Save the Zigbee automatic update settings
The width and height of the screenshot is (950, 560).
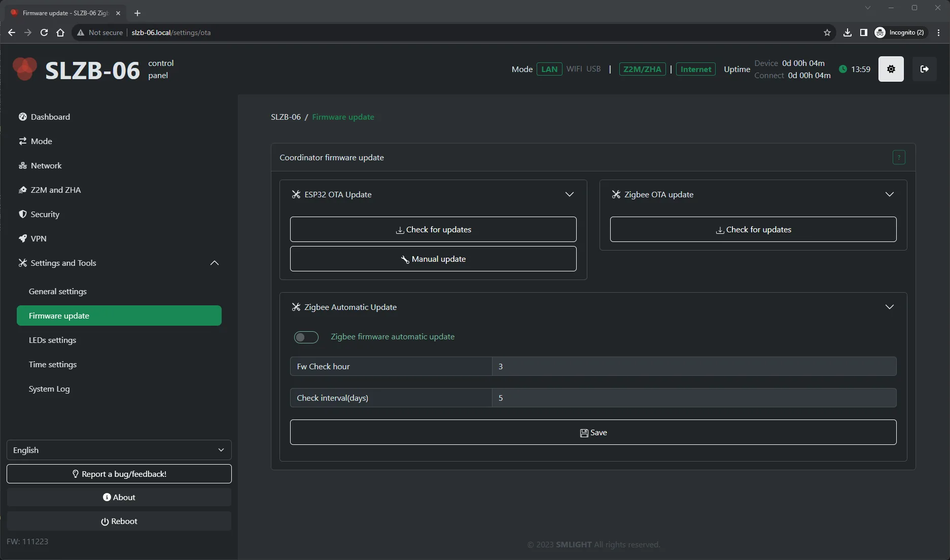click(x=593, y=432)
